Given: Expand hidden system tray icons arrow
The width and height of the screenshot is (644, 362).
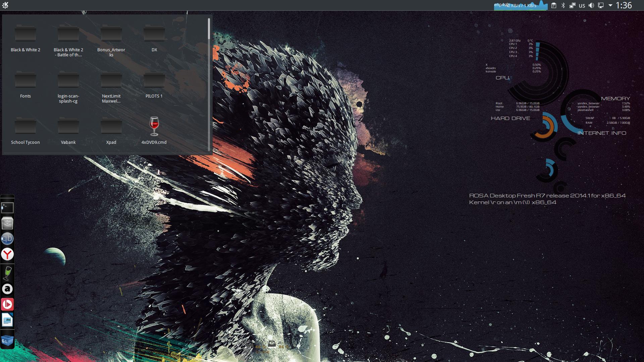Looking at the screenshot, I should pyautogui.click(x=610, y=5).
